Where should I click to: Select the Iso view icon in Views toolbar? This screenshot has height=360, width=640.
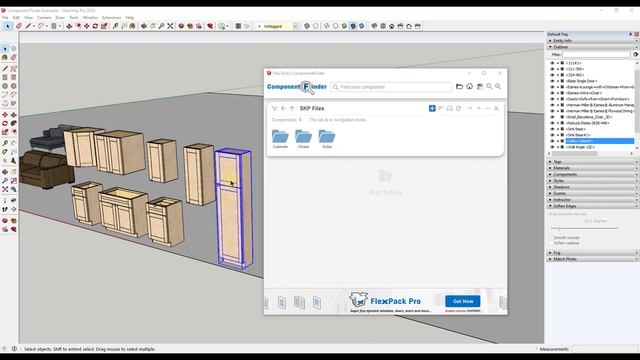[x=374, y=26]
